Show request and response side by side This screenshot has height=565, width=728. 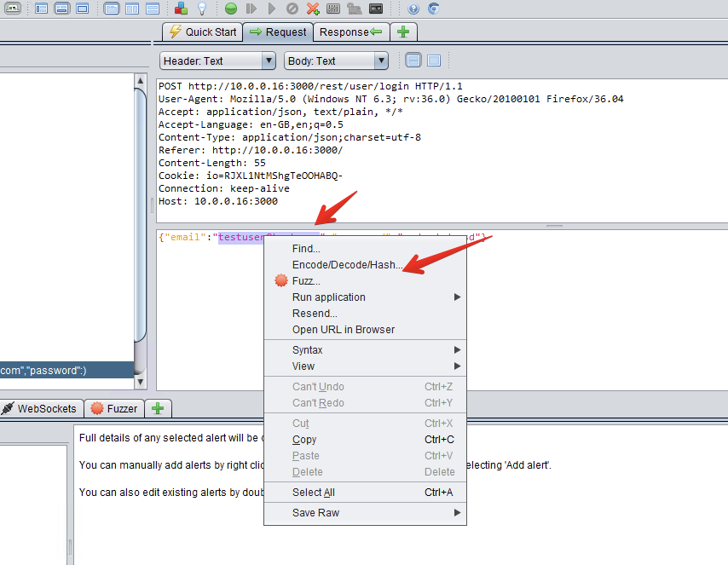click(132, 9)
